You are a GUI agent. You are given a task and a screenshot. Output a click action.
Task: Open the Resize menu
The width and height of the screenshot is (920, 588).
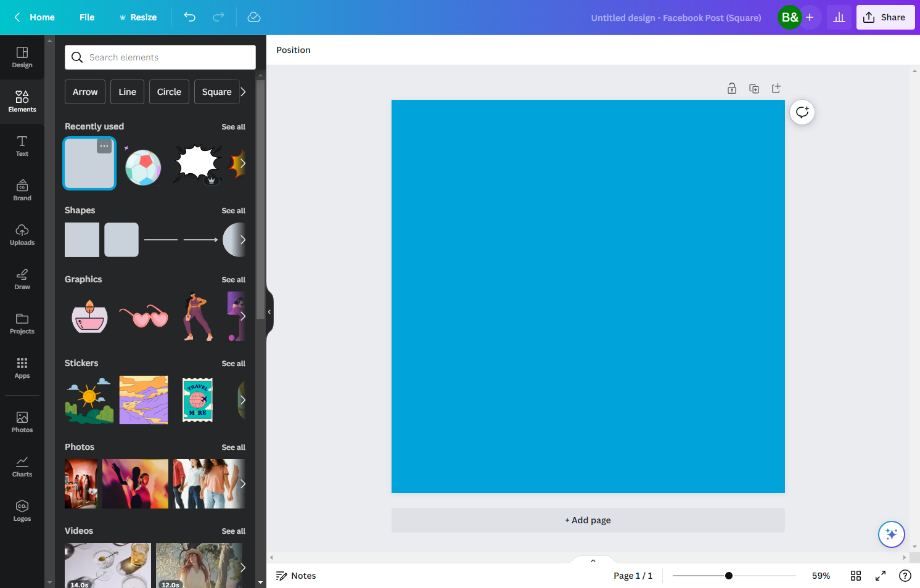pyautogui.click(x=138, y=17)
